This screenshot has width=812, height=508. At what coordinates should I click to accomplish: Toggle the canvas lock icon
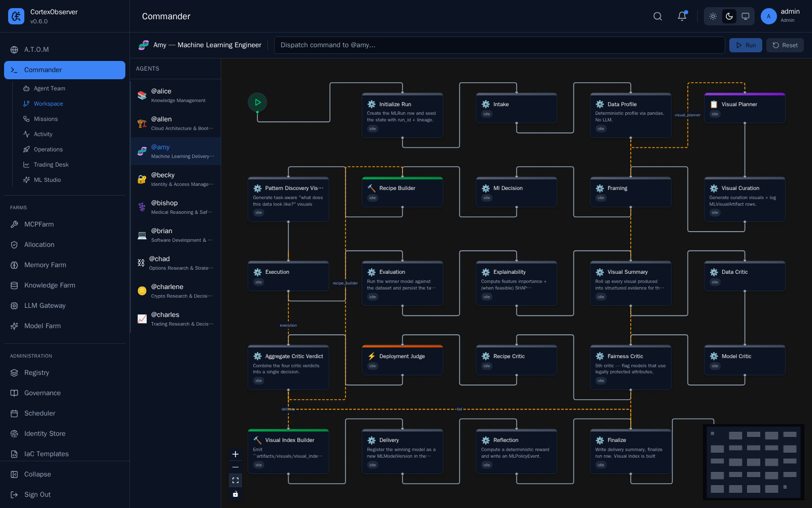[x=235, y=494]
